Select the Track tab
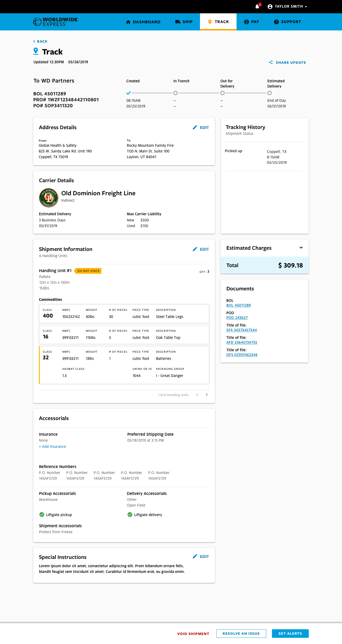Viewport: 342px width, 644px height. [218, 22]
